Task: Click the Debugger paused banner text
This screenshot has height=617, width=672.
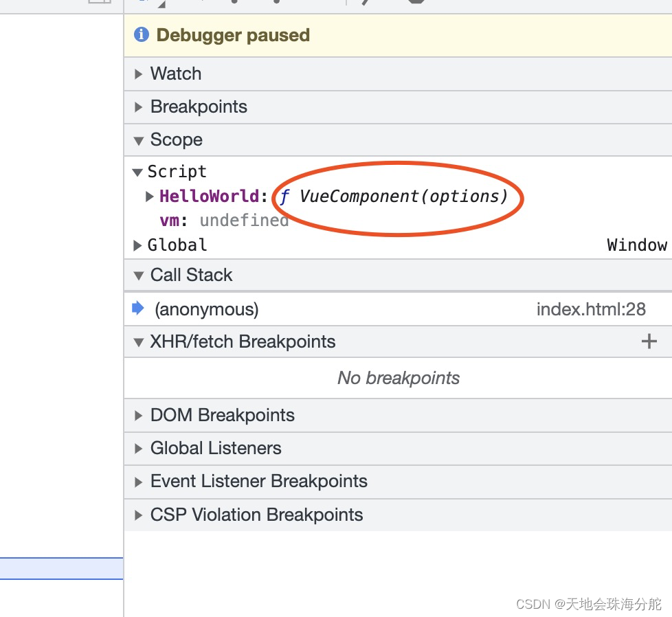Action: (233, 35)
